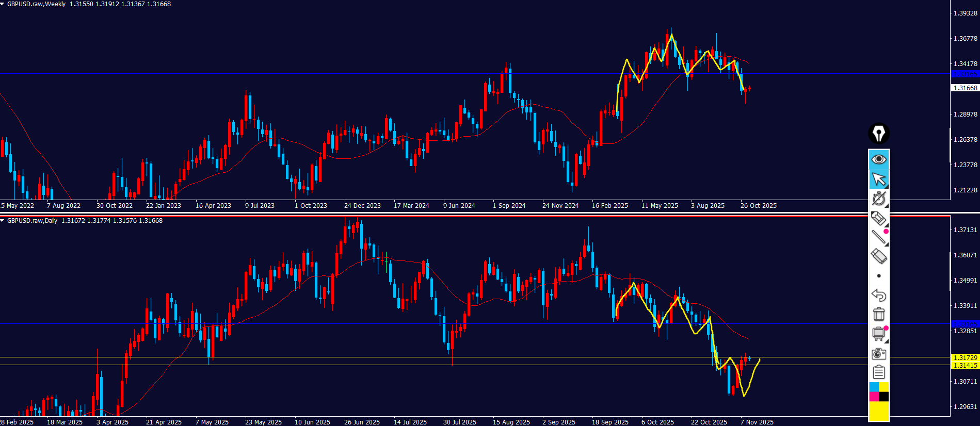The height and width of the screenshot is (426, 980).
Task: Open the GBPUSD Daily chart dropdown triangle
Action: coord(3,221)
